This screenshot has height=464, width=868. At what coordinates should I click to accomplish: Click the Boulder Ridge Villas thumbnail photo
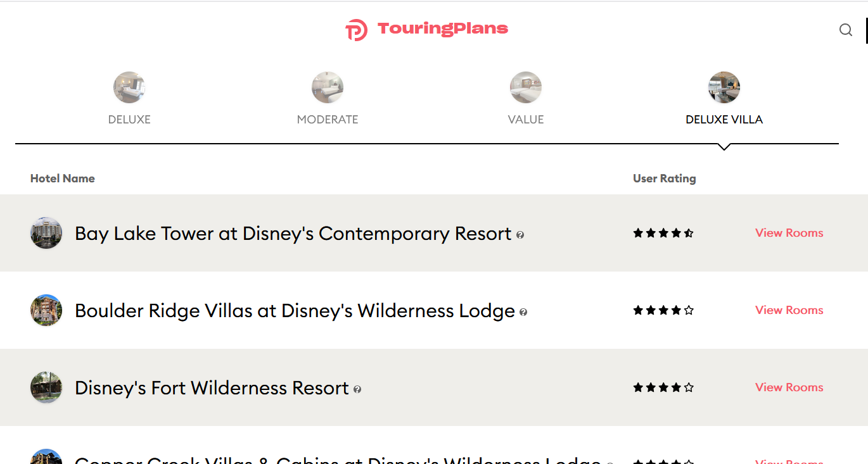46,310
